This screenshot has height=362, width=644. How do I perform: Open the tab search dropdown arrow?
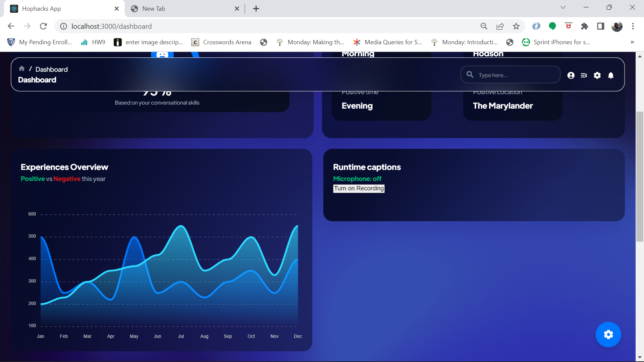click(x=563, y=7)
